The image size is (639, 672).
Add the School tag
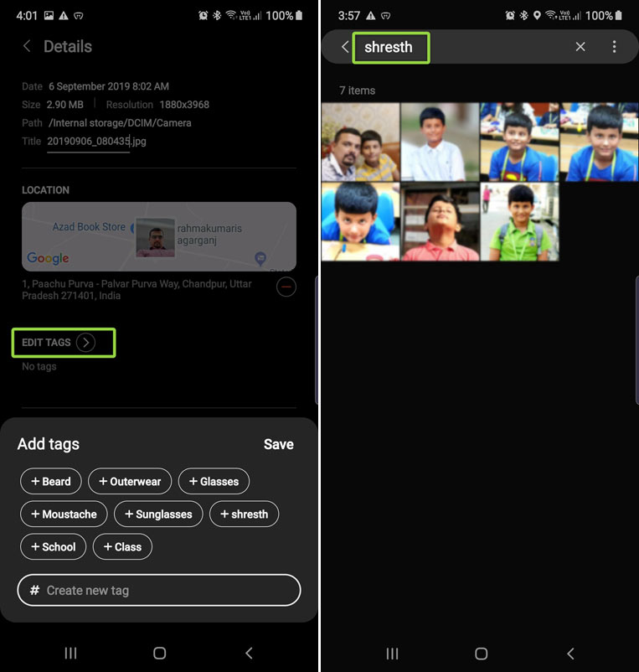click(x=53, y=546)
